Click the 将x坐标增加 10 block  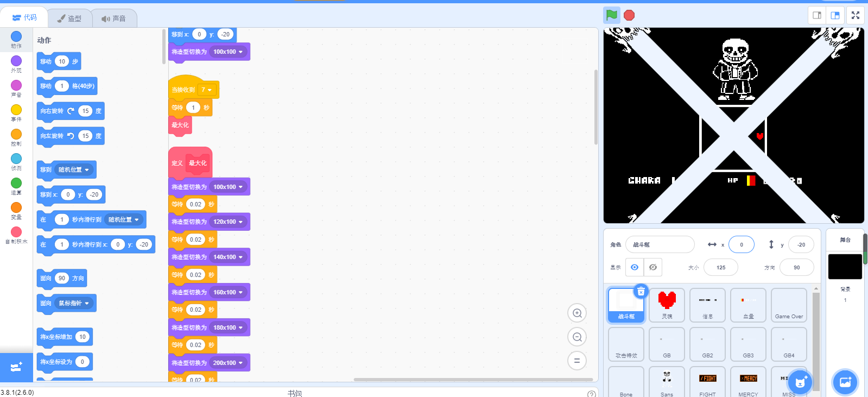click(64, 337)
